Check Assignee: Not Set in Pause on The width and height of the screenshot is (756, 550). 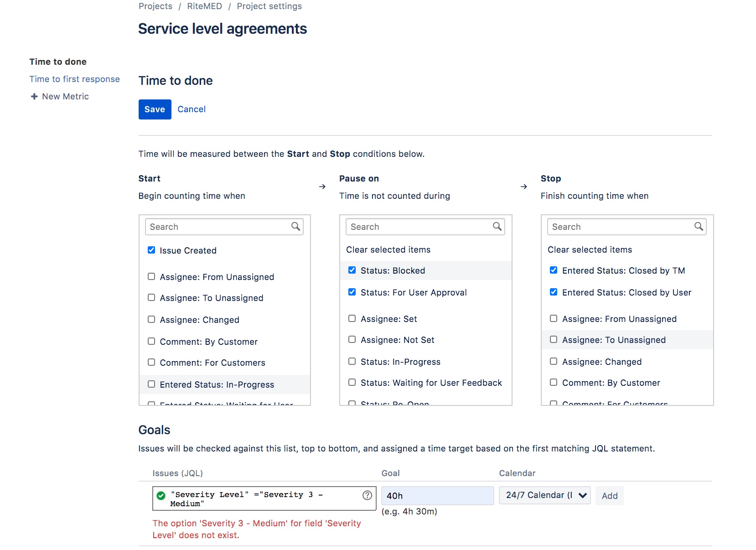click(352, 339)
